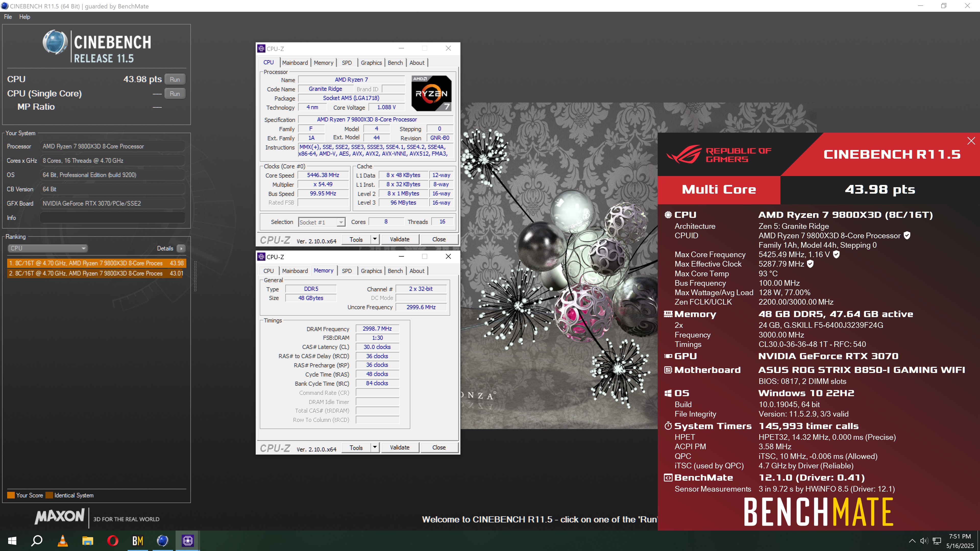Open Graphics tab in lower CPU-Z
The width and height of the screenshot is (980, 551).
[x=371, y=271]
